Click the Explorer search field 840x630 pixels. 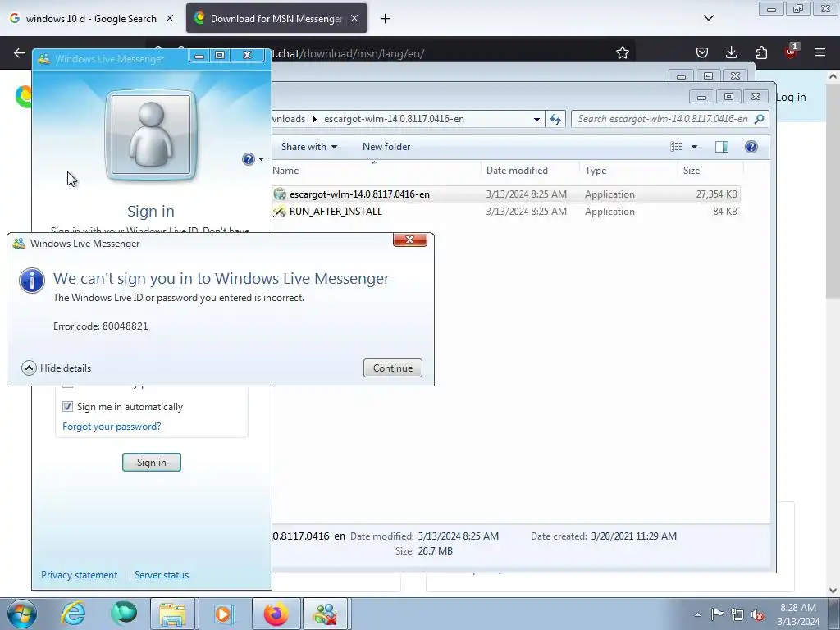coord(662,119)
